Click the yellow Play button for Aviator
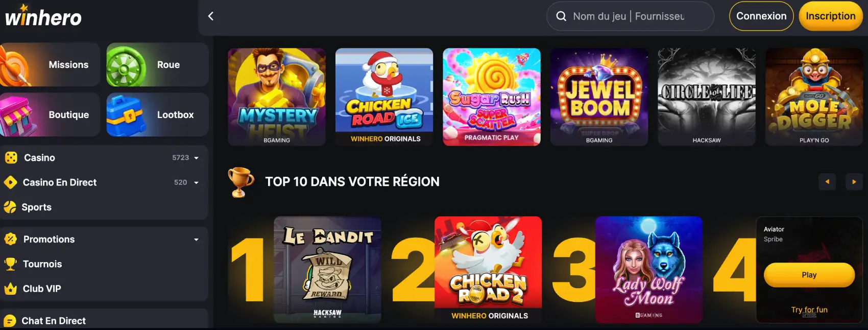This screenshot has height=330, width=868. pos(809,275)
